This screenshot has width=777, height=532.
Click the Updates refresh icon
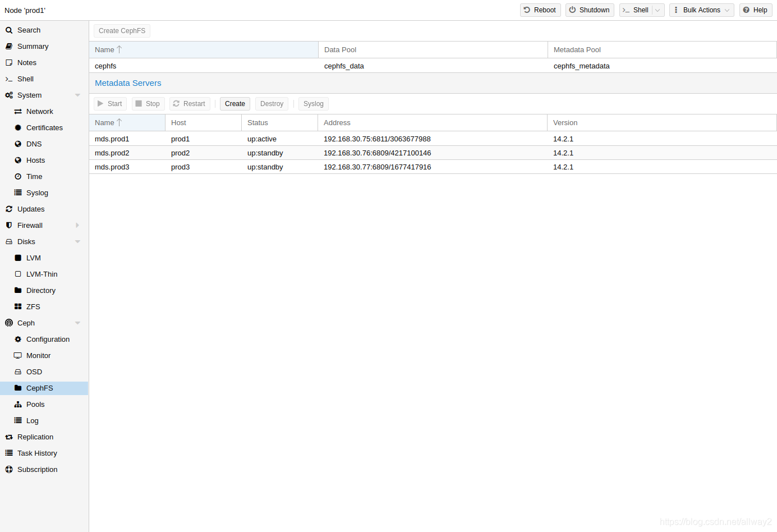click(9, 209)
